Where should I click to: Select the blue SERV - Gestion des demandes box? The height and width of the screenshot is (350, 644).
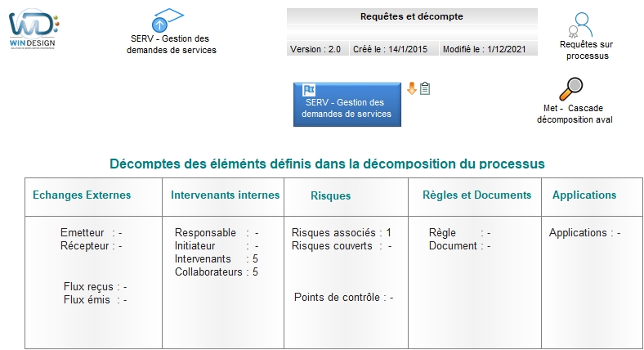(347, 105)
